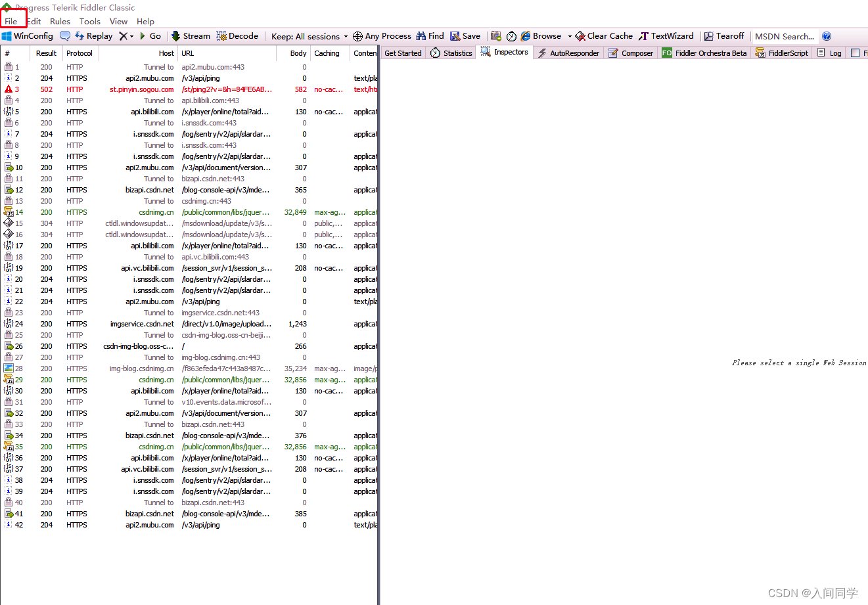Select the api.vc.bilibili.com host in session 37
The height and width of the screenshot is (605, 868).
click(x=147, y=469)
